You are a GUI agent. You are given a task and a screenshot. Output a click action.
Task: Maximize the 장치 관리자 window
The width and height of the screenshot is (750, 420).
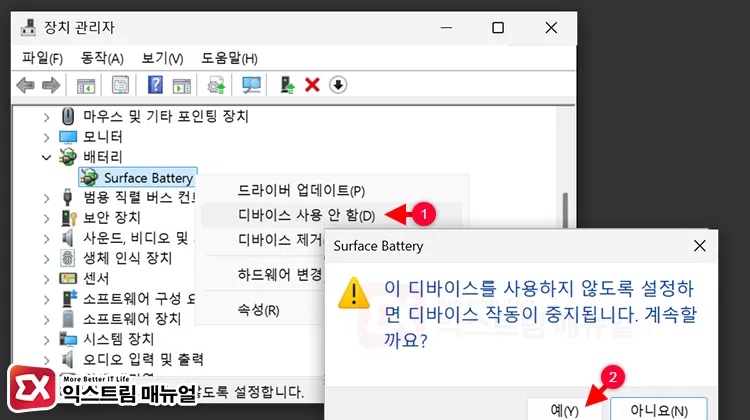coord(498,28)
